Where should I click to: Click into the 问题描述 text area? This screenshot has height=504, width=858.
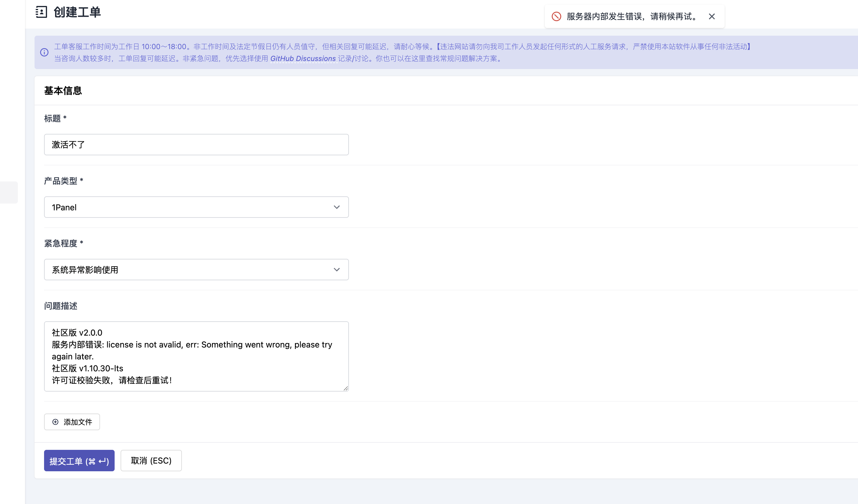(196, 356)
